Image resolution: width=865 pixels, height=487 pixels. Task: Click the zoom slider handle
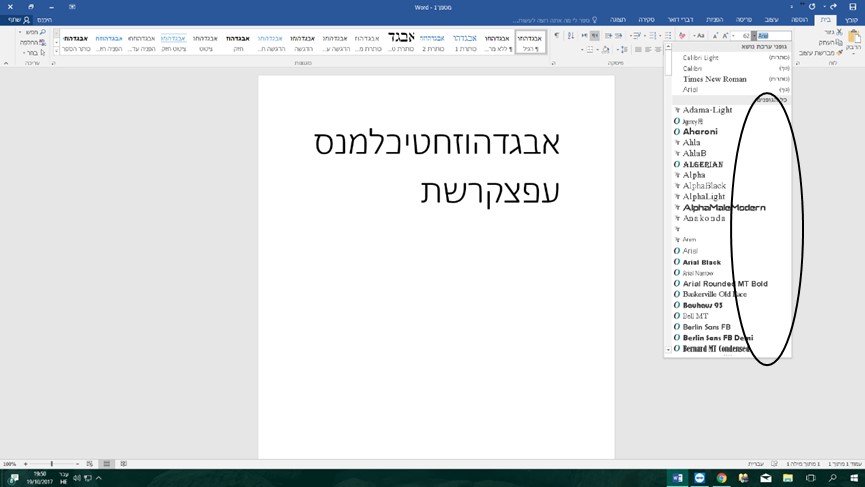[52, 464]
